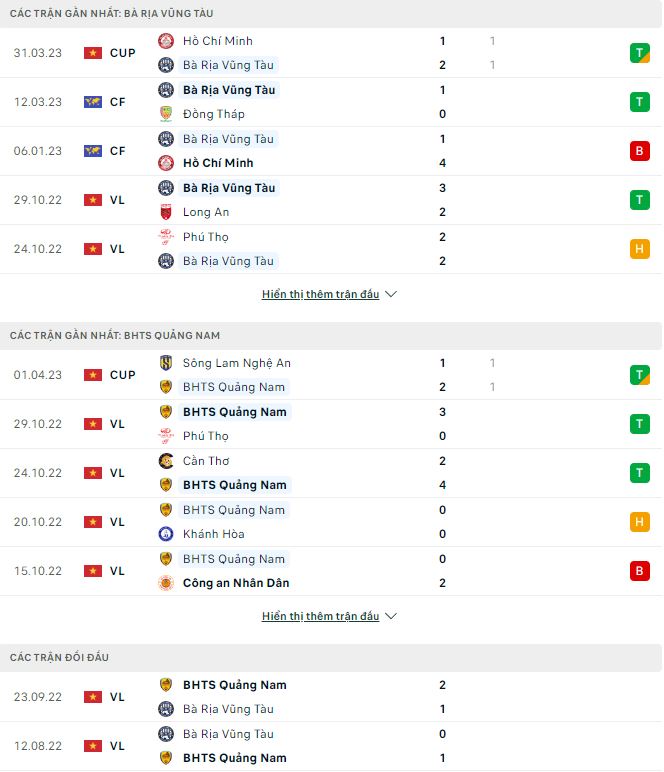Click the Hồ Chí Minh club logo, 31.03.23 match
The image size is (664, 772).
tap(166, 41)
